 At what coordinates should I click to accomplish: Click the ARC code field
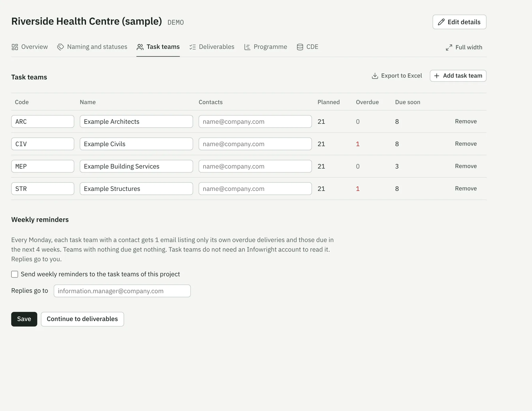(x=43, y=122)
